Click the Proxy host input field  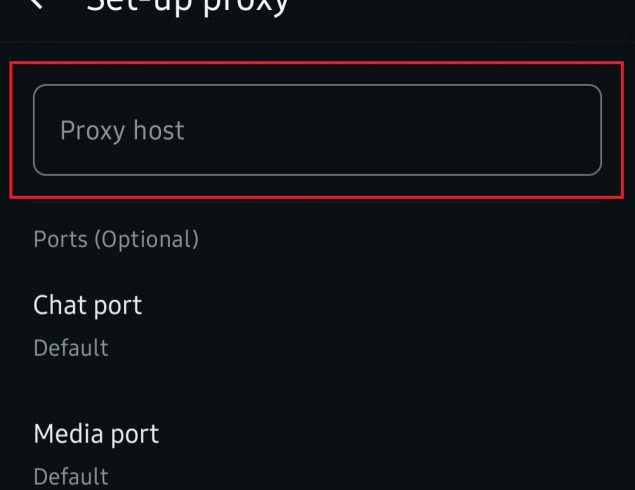[317, 130]
